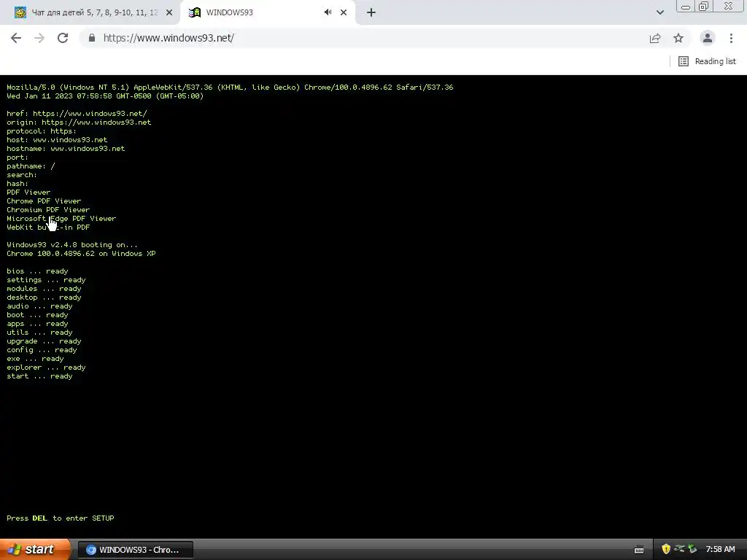
Task: Click the on-screen keyboard tray icon
Action: [x=639, y=550]
